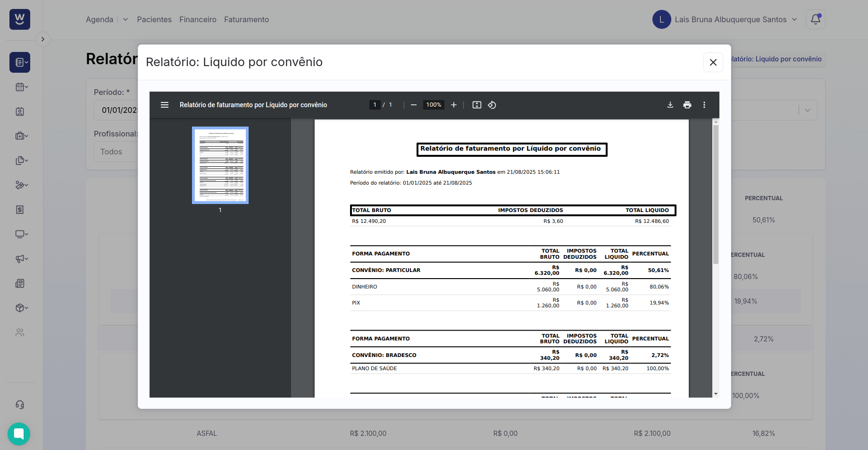Open the reports list sidebar icon
868x450 pixels.
[x=20, y=62]
